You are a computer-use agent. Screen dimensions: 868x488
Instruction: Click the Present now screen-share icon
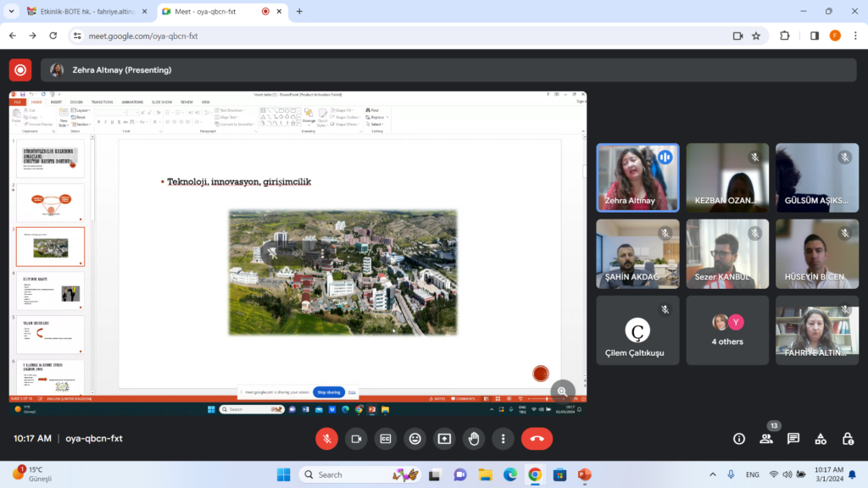point(444,439)
